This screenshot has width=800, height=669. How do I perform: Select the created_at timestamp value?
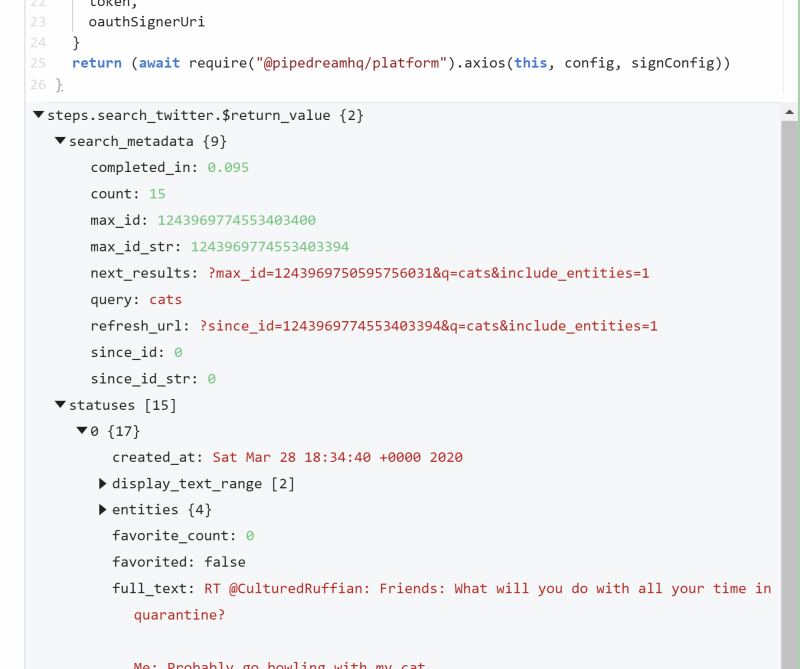pos(338,457)
